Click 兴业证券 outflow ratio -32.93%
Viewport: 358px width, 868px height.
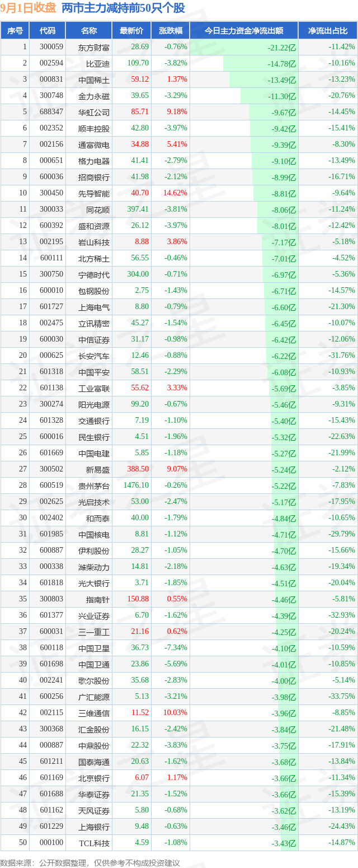coord(342,615)
